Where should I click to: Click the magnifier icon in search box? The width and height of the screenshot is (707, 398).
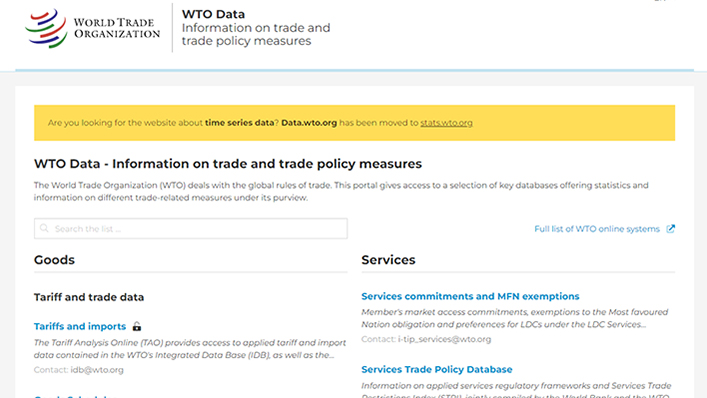[x=44, y=229]
